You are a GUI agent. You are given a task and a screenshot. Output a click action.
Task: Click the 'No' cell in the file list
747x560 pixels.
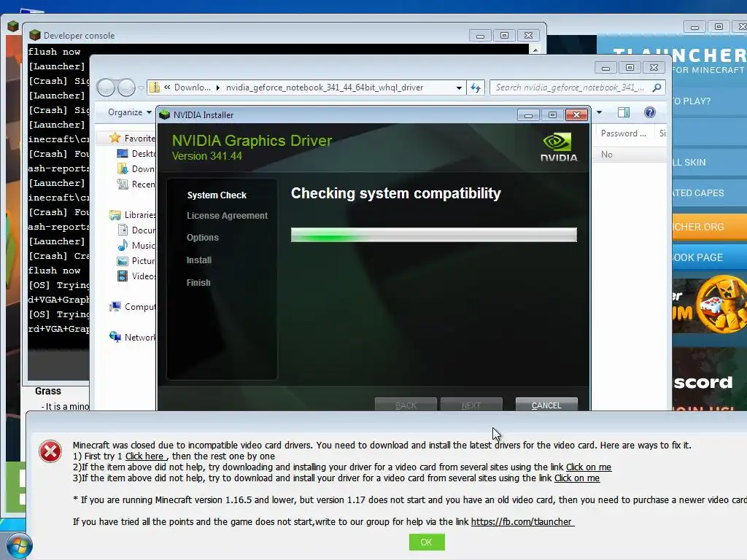click(x=606, y=155)
